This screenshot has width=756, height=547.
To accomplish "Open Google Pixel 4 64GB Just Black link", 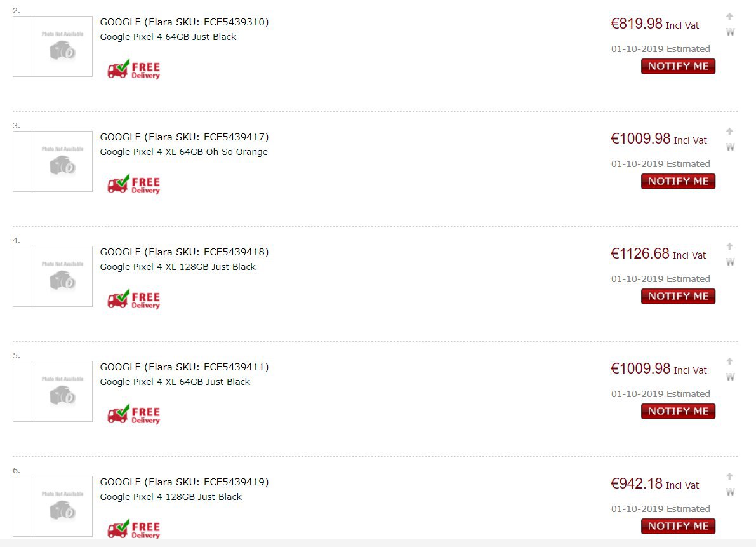I will [x=168, y=37].
